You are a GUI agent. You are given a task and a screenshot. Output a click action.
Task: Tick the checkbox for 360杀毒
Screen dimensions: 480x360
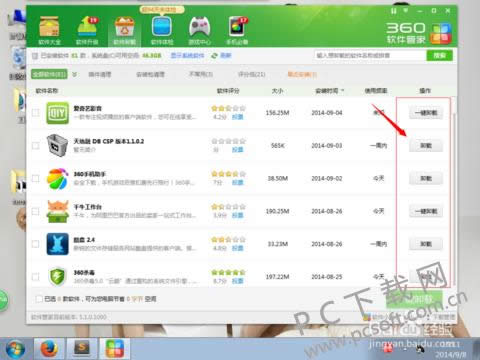click(x=35, y=277)
